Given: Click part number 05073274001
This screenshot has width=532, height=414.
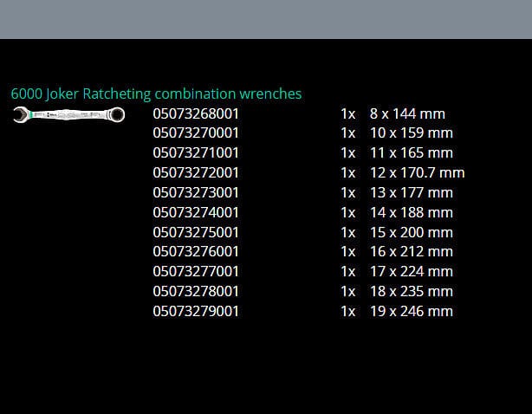Looking at the screenshot, I should click(x=196, y=212).
